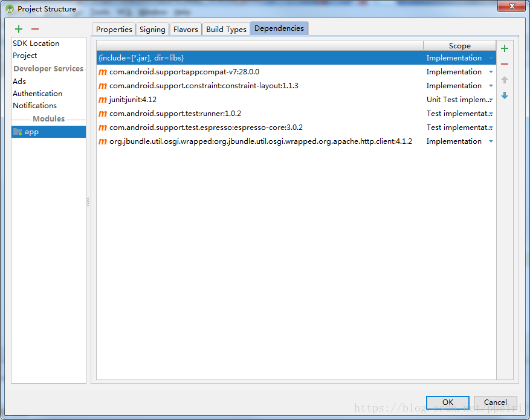
Task: Open Authentication developer service
Action: click(x=37, y=94)
